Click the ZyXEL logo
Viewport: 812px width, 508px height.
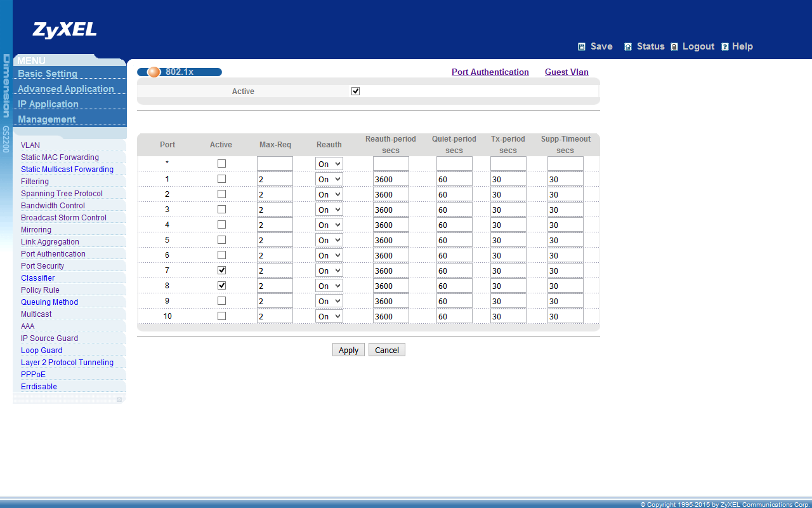coord(65,30)
